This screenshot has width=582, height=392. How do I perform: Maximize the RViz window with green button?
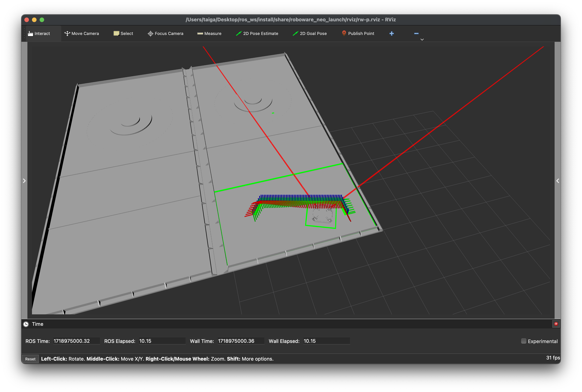pos(42,20)
